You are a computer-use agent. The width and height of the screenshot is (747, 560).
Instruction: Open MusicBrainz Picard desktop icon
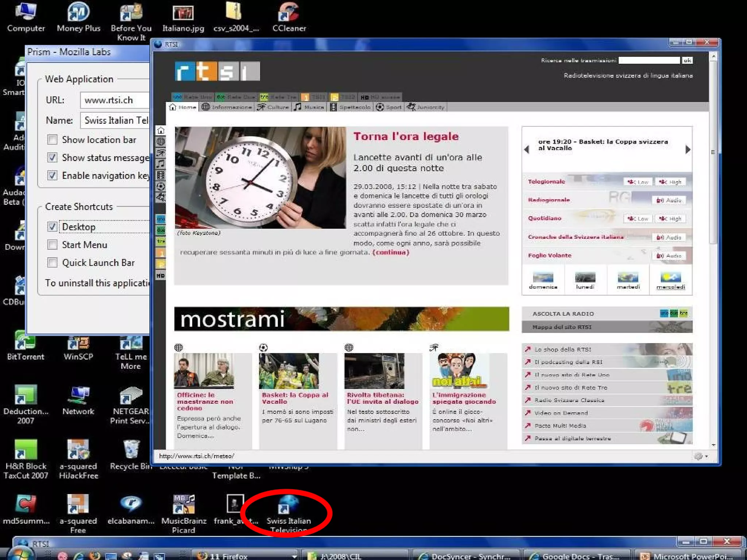pyautogui.click(x=183, y=505)
